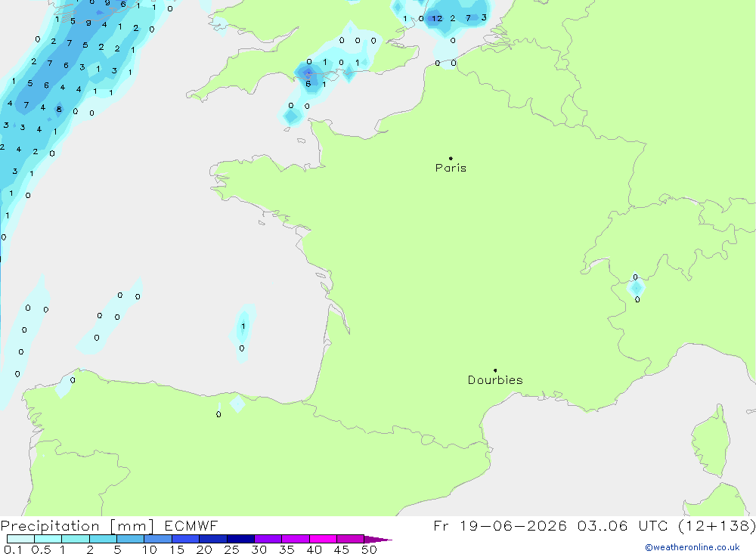Click the blue 10-15 mm legend swatch
Image resolution: width=756 pixels, height=554 pixels.
pyautogui.click(x=158, y=539)
